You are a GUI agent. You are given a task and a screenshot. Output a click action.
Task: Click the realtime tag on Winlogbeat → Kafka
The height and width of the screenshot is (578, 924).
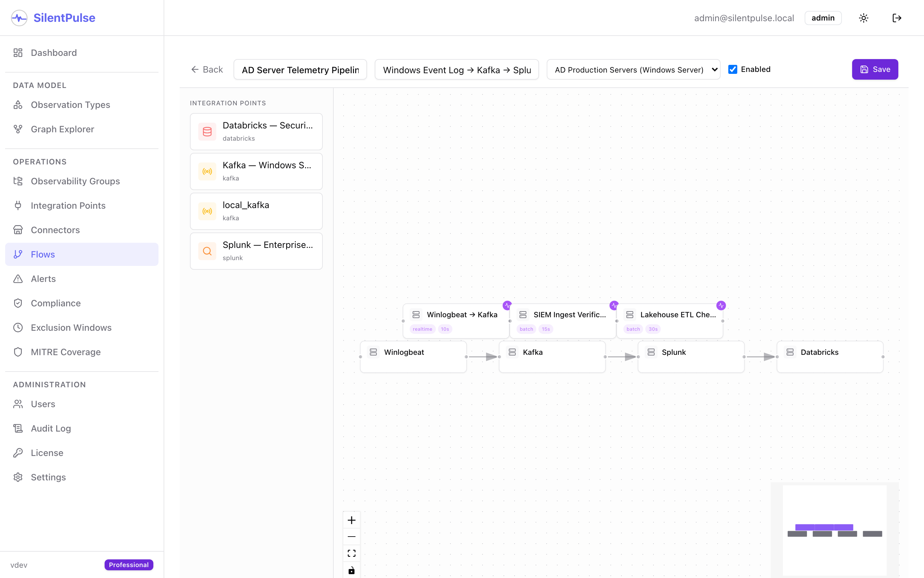pyautogui.click(x=422, y=329)
